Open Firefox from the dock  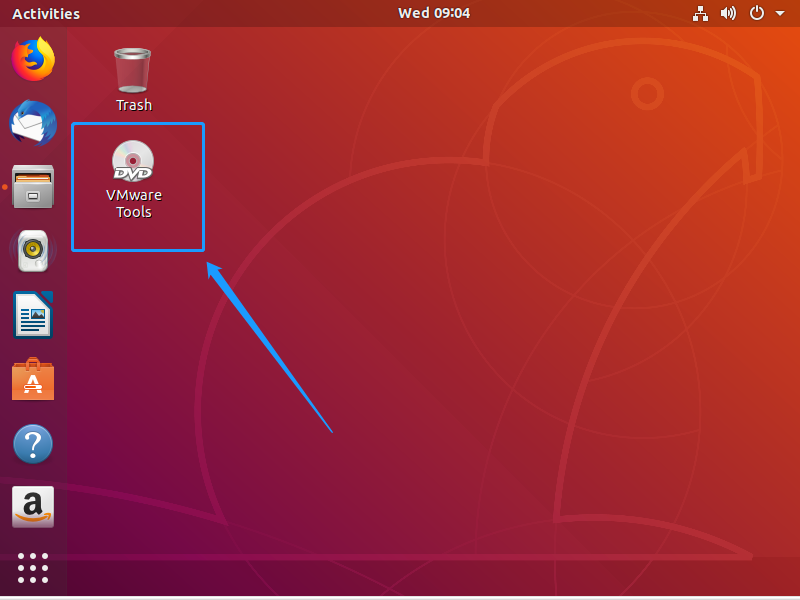(x=33, y=59)
